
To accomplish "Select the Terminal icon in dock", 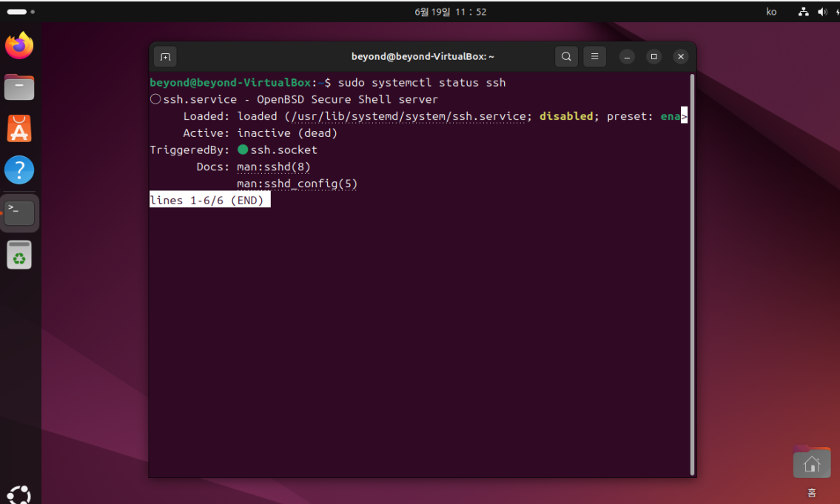I will 19,212.
